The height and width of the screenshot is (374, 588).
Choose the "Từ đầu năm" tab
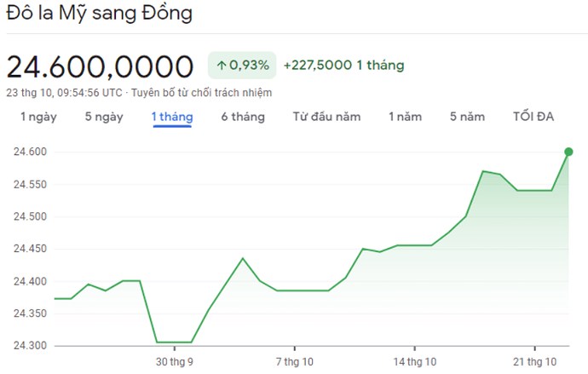[x=326, y=117]
